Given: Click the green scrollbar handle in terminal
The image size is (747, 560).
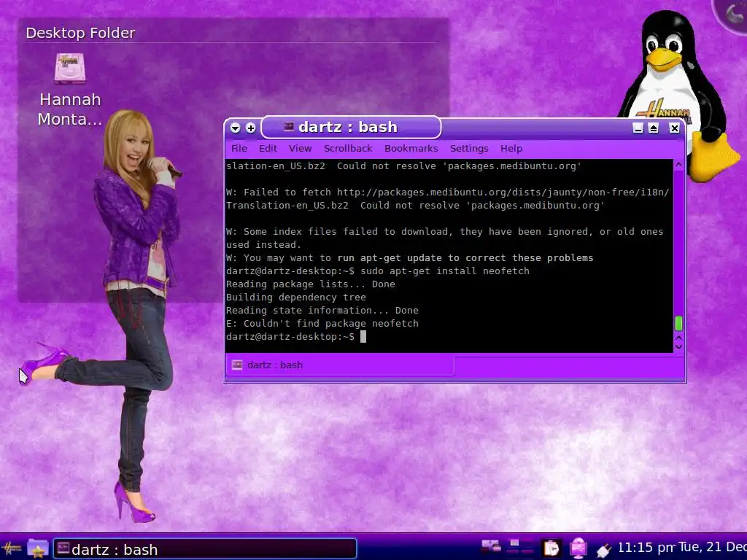Looking at the screenshot, I should click(x=679, y=323).
